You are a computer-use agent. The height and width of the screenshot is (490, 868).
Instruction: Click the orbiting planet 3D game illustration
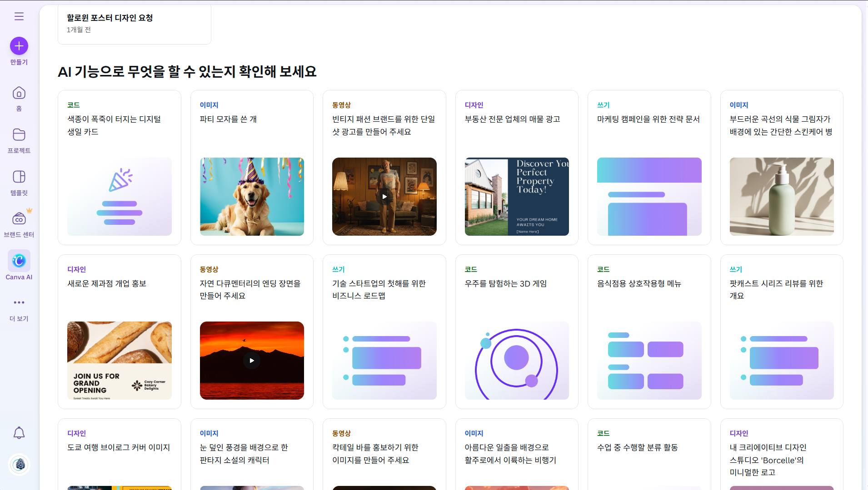click(x=517, y=361)
